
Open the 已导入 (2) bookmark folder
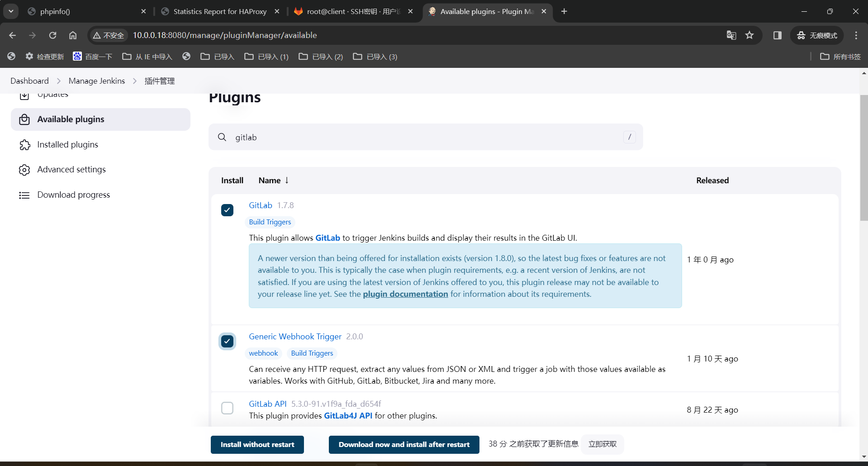pyautogui.click(x=320, y=57)
